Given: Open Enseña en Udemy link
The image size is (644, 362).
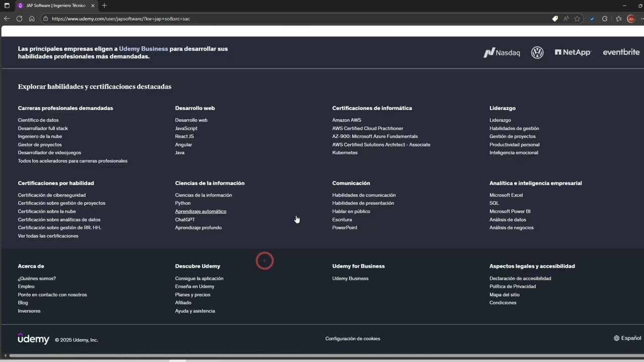Looking at the screenshot, I should [195, 287].
